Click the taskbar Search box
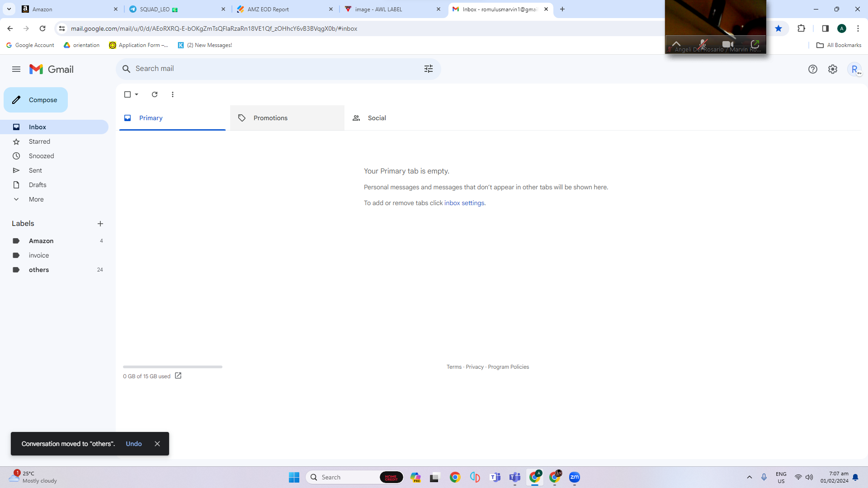 pos(355,477)
